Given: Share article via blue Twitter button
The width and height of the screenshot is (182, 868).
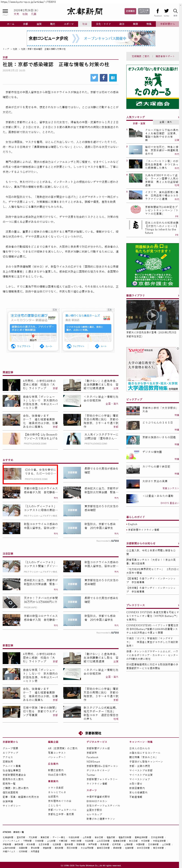Looking at the screenshot, I should click(94, 78).
